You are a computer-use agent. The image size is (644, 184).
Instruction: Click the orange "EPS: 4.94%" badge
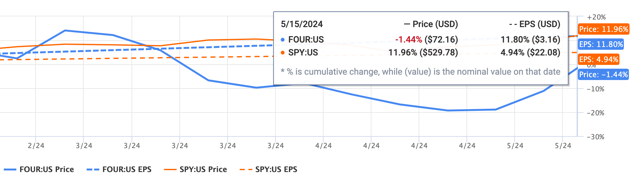click(599, 60)
